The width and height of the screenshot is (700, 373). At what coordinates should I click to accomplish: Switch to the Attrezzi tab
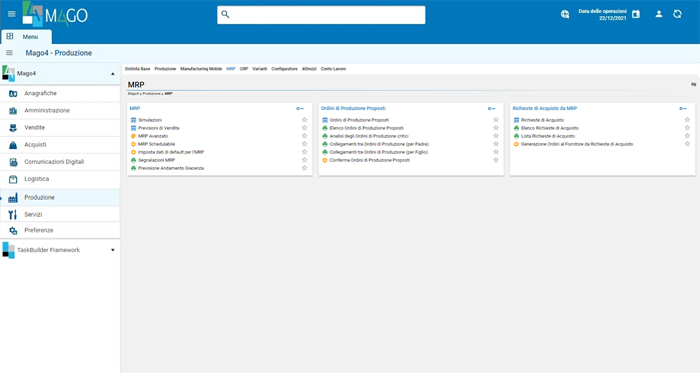309,69
